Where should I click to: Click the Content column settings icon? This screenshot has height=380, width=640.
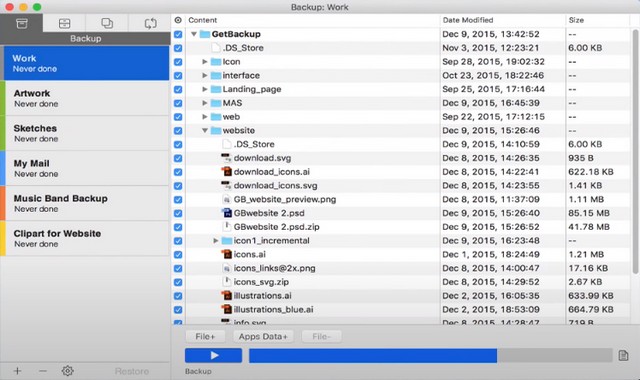click(x=178, y=20)
